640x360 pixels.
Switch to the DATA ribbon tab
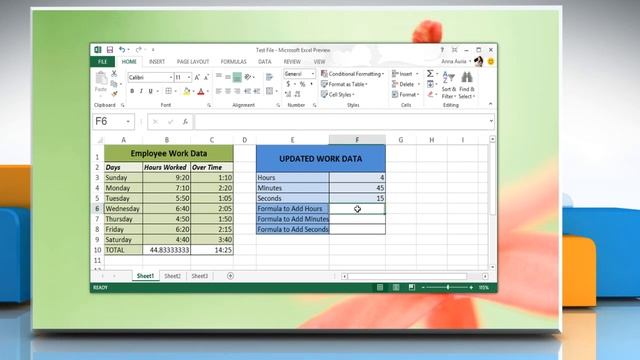point(264,62)
